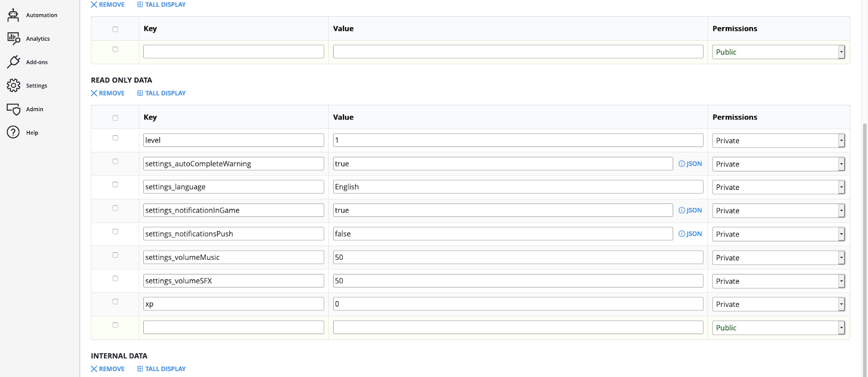The width and height of the screenshot is (868, 377).
Task: Click TALL DISPLAY under Internal Data
Action: coord(162,369)
